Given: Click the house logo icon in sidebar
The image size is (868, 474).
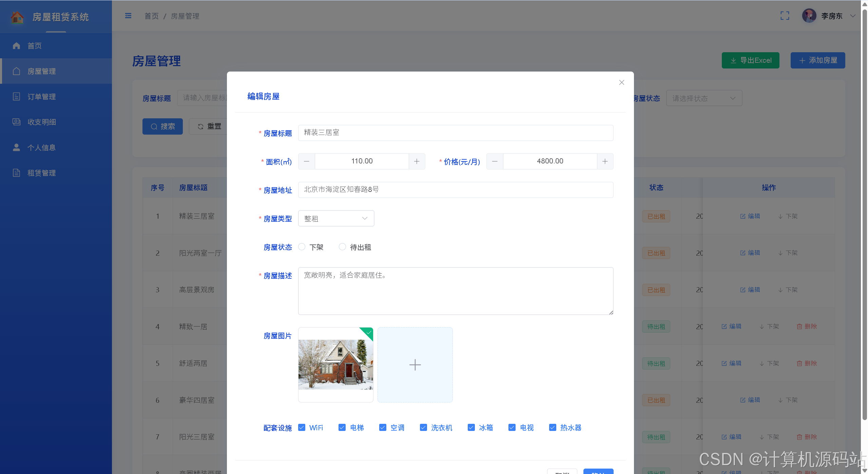Looking at the screenshot, I should [x=17, y=17].
